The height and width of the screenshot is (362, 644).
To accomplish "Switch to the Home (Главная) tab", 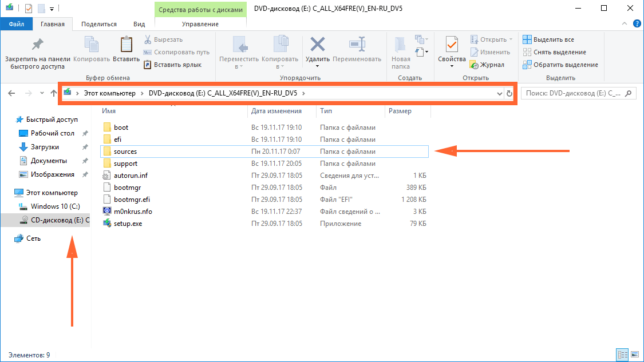I will [53, 24].
